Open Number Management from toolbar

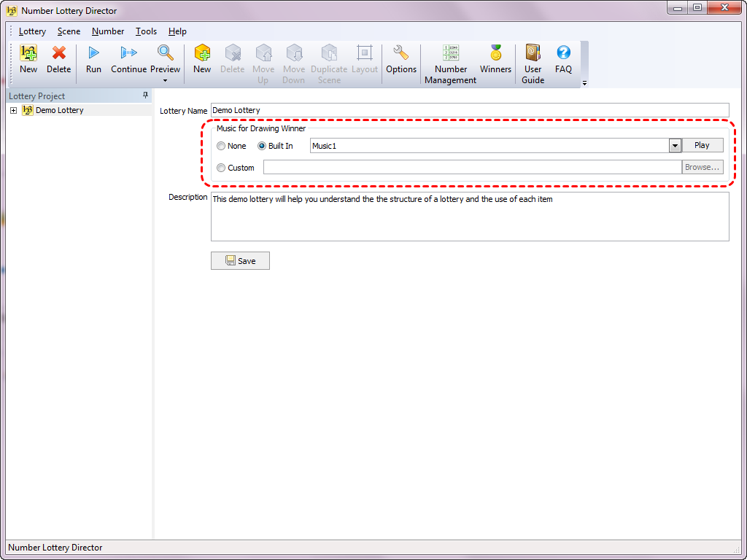tap(450, 54)
